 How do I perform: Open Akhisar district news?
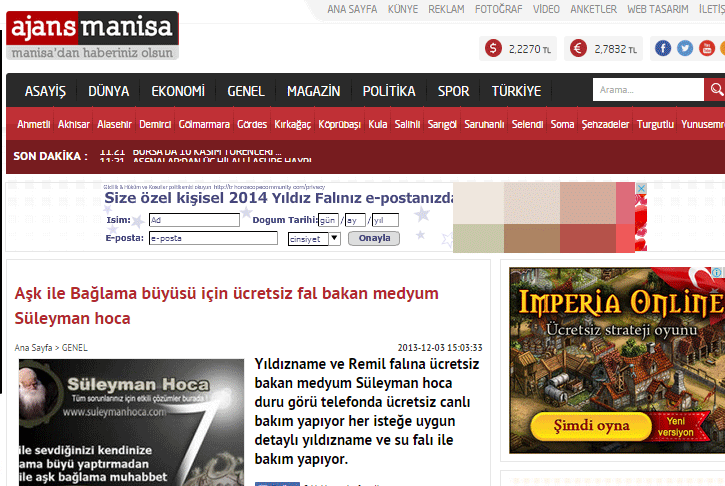pyautogui.click(x=74, y=124)
